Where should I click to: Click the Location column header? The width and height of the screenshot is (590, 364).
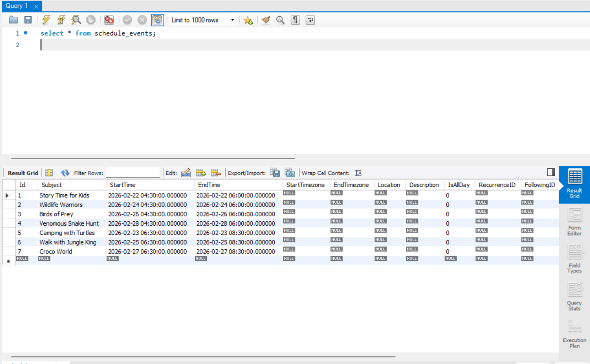pyautogui.click(x=390, y=185)
